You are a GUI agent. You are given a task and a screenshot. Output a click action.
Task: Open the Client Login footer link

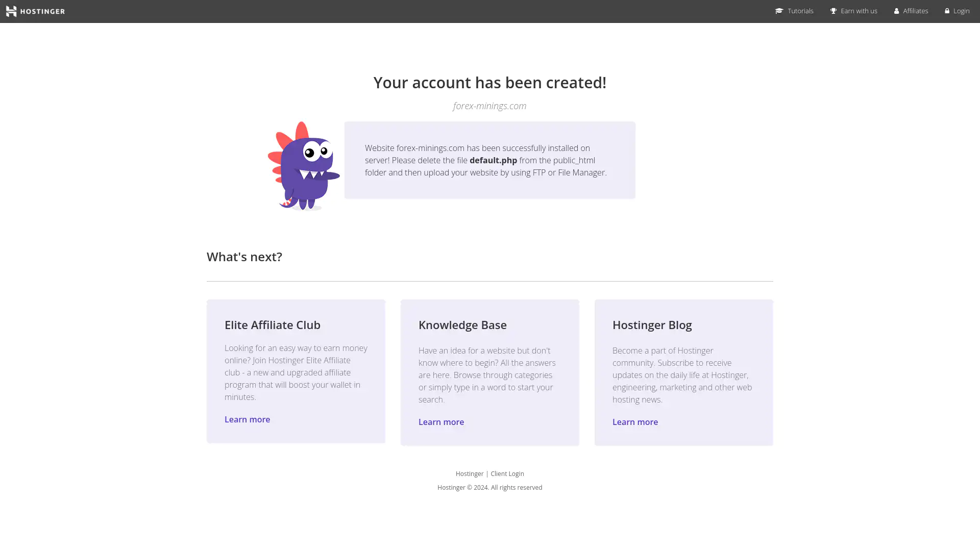click(x=507, y=473)
